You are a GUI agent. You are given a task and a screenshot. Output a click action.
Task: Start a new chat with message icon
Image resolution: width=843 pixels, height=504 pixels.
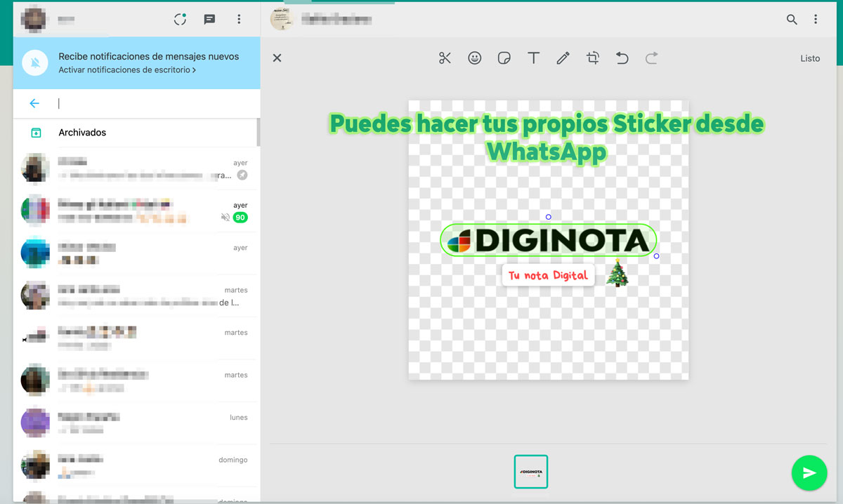pyautogui.click(x=209, y=19)
